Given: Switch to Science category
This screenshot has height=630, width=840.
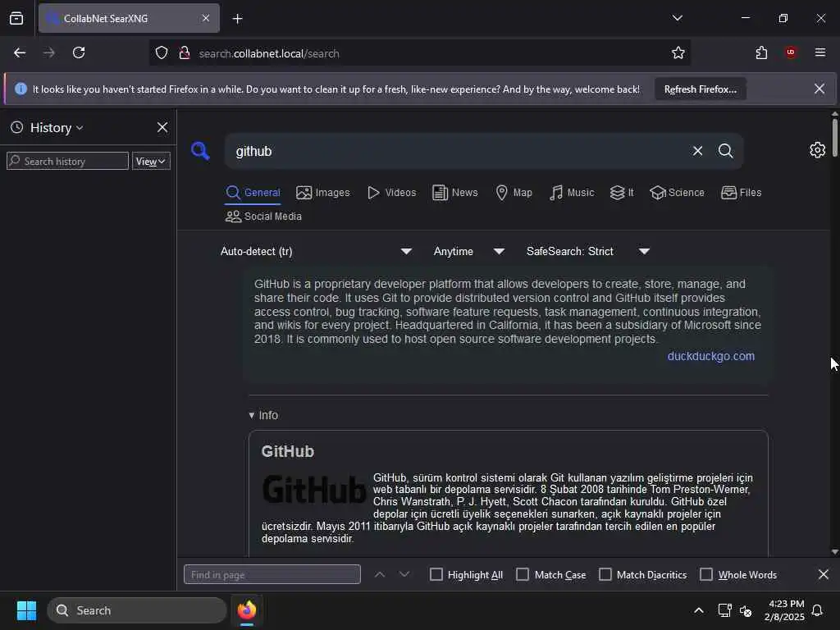Looking at the screenshot, I should pos(677,193).
